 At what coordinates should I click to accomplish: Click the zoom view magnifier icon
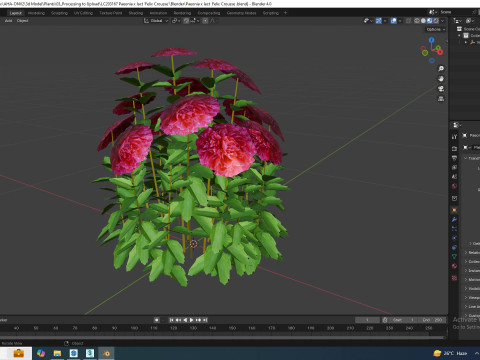pos(441,69)
